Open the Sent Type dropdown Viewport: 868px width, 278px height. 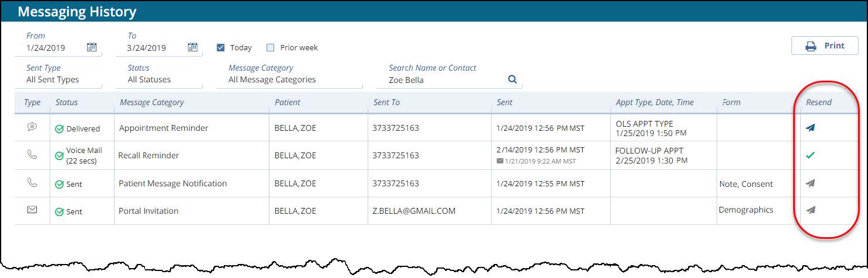(x=58, y=80)
